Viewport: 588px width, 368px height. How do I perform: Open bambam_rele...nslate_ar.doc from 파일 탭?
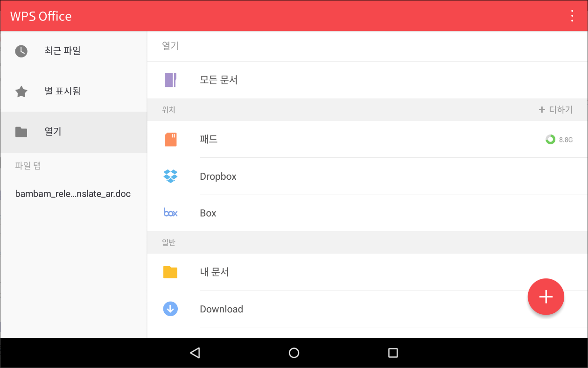click(73, 193)
